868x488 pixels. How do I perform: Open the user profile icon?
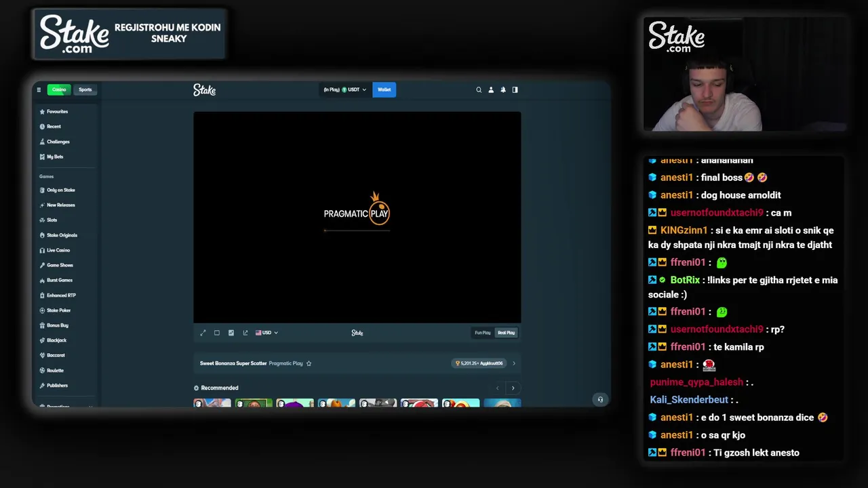point(491,89)
